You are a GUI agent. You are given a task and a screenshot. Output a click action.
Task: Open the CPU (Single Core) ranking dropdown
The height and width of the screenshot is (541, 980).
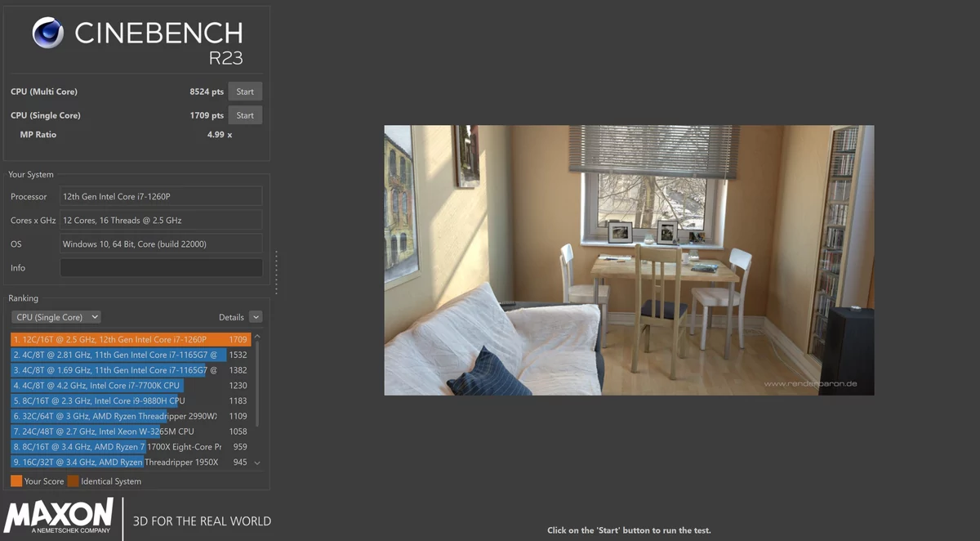(56, 317)
